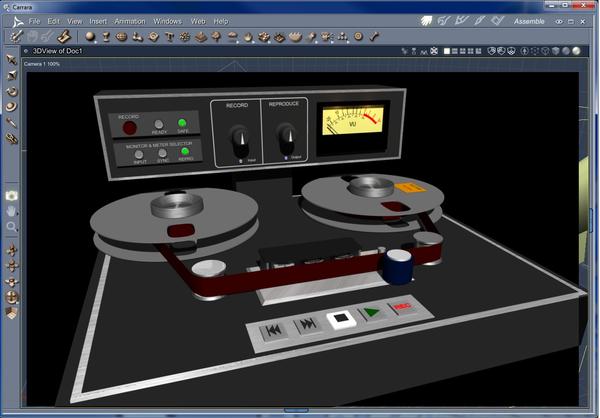Click the first wand icon in top toolbar
Viewport: 600px width, 418px height.
click(16, 36)
